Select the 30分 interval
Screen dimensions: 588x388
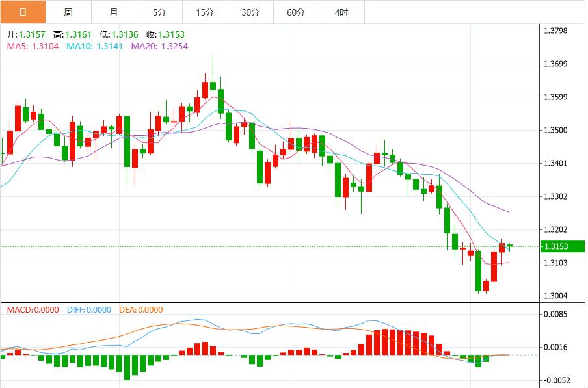[251, 12]
